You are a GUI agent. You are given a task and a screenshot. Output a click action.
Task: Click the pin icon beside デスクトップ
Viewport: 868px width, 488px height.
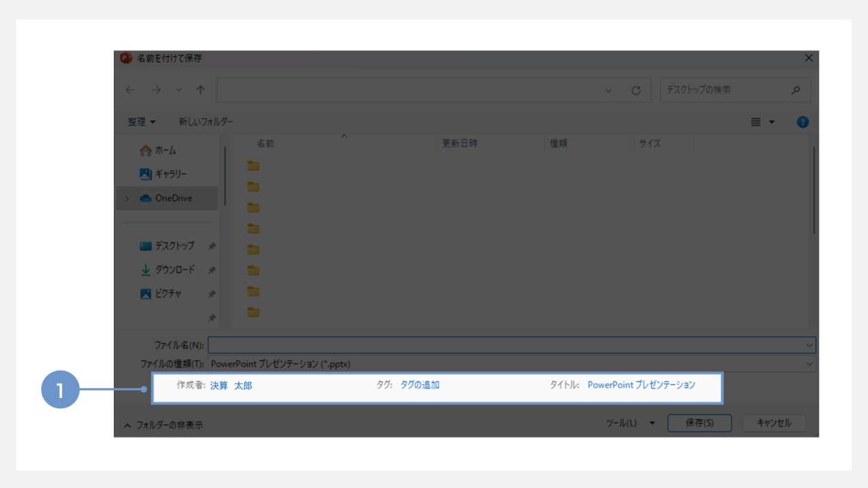click(x=212, y=246)
